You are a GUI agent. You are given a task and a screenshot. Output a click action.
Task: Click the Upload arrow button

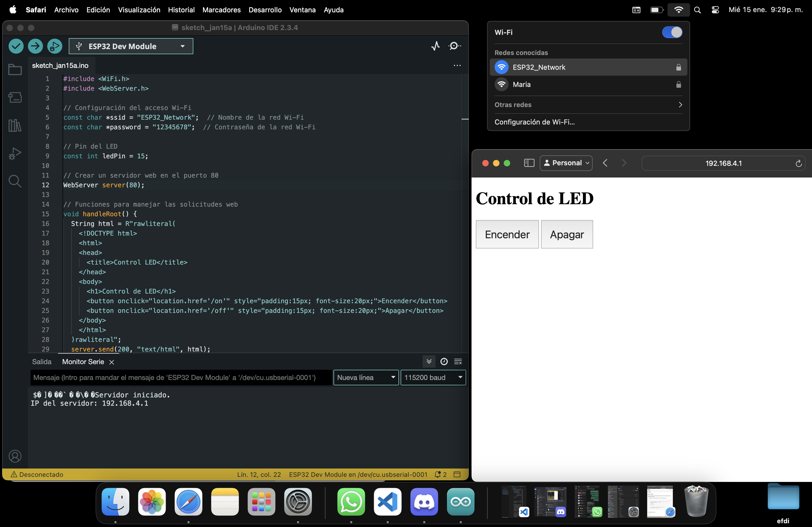pos(35,46)
